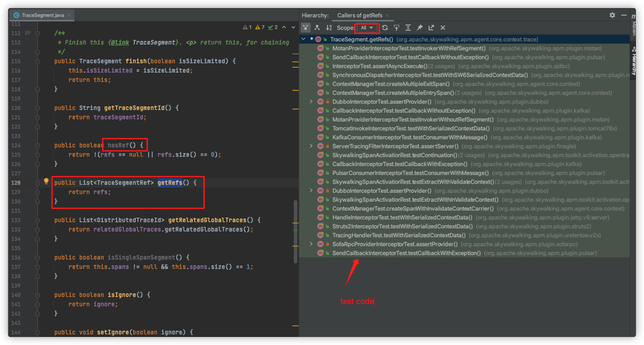Screen dimensions: 644x345
Task: Select the TraceSegment.java editor tab
Action: pyautogui.click(x=43, y=15)
